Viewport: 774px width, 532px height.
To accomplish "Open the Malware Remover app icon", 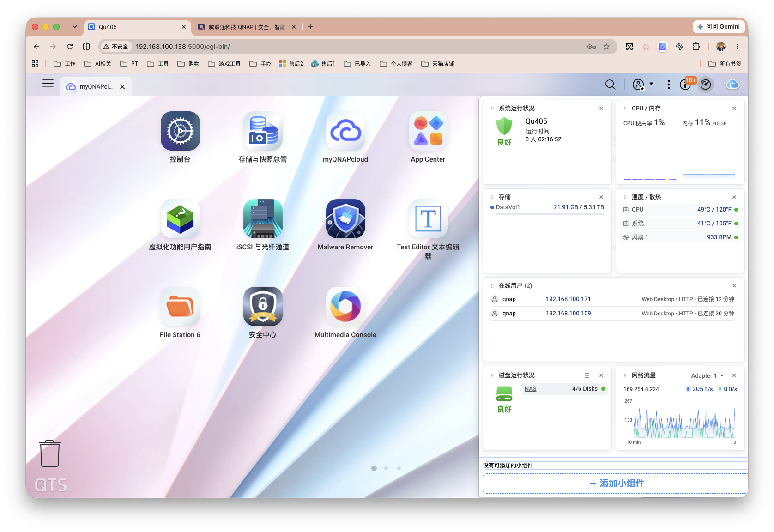I will tap(345, 219).
